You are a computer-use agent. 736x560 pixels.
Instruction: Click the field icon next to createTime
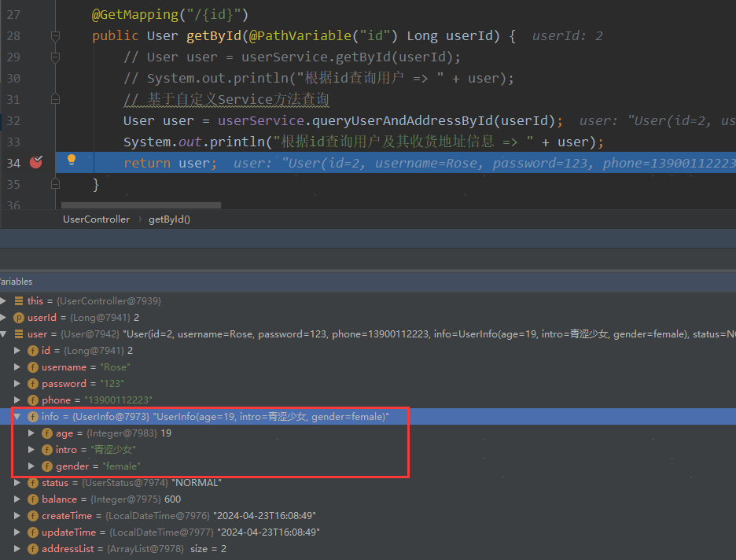click(32, 515)
